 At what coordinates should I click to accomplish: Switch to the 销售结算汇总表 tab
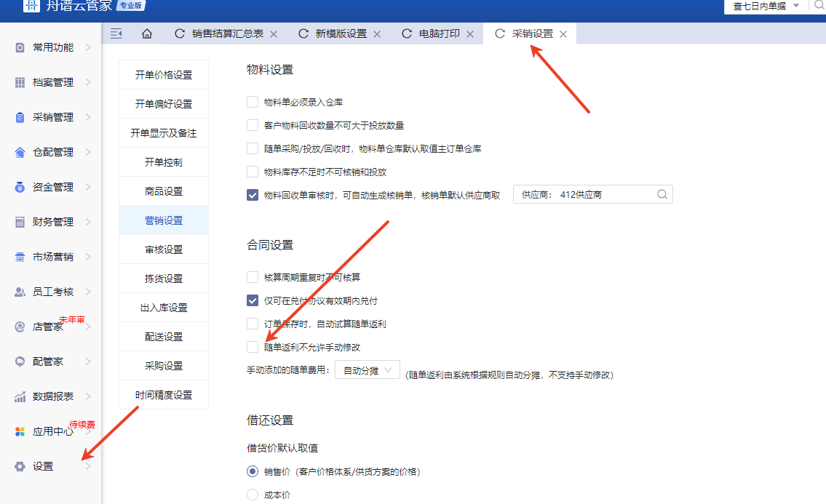[227, 34]
